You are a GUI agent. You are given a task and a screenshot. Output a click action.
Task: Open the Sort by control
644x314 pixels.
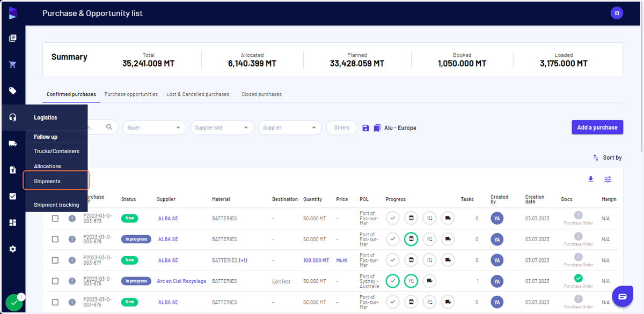pyautogui.click(x=608, y=158)
